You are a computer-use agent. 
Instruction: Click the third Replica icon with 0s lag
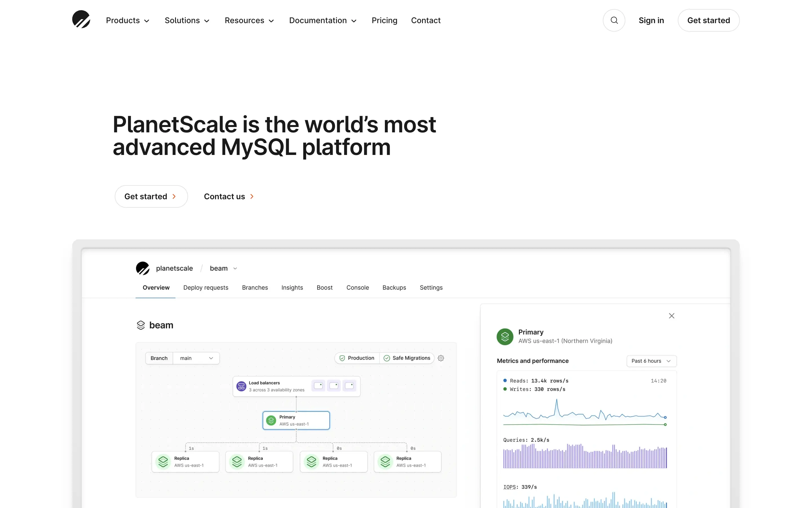311,462
